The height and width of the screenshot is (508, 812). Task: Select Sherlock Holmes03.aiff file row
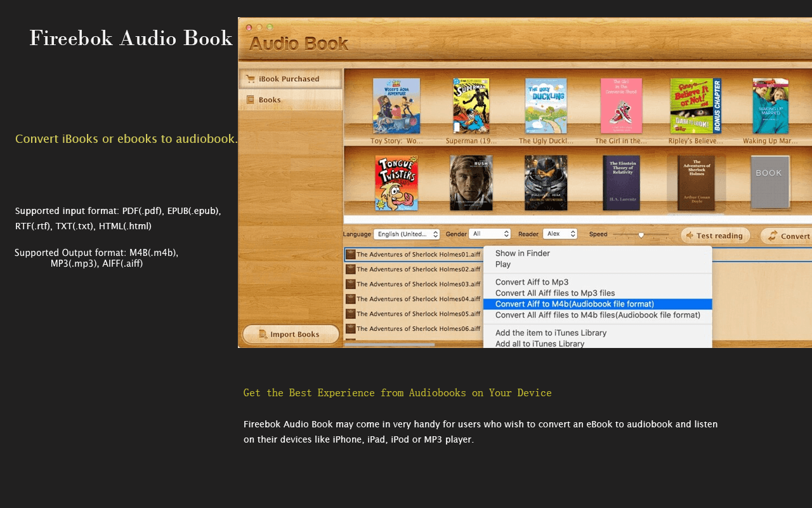click(414, 284)
